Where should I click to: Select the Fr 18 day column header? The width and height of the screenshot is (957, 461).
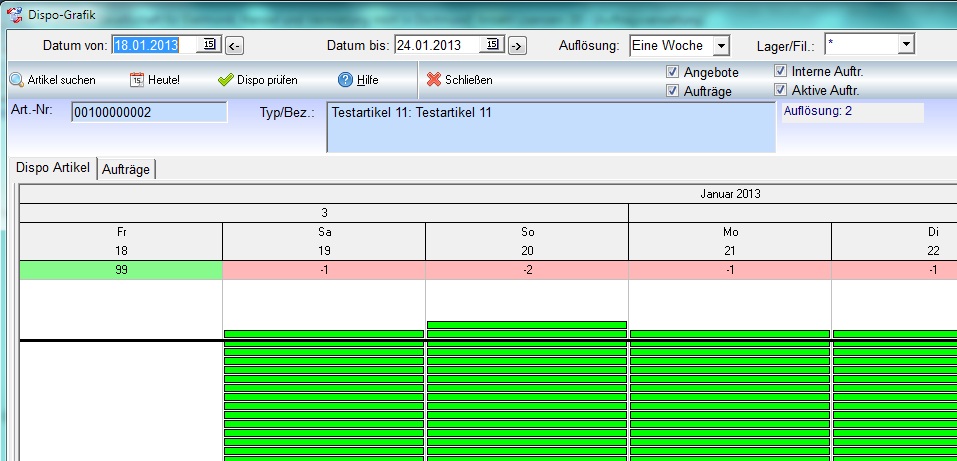[x=121, y=241]
